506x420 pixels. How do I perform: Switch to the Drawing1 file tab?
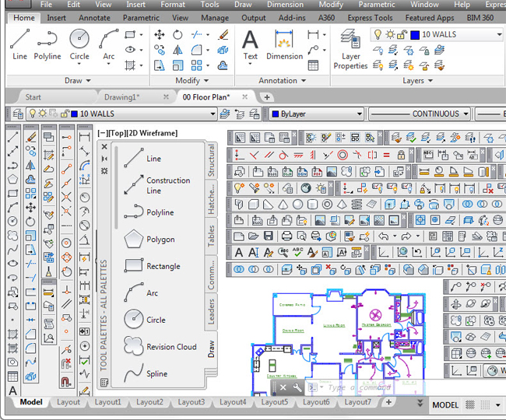click(x=122, y=97)
